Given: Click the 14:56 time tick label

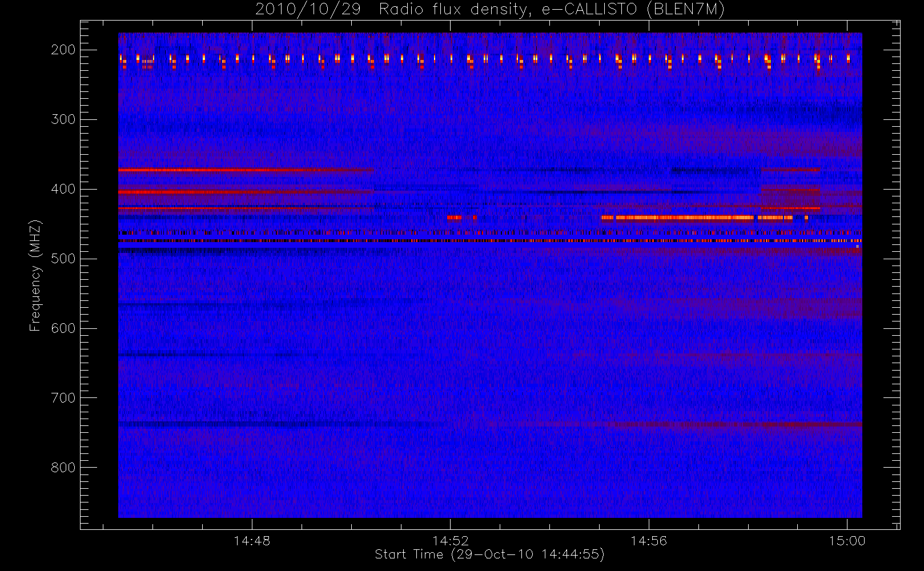Looking at the screenshot, I should point(649,541).
